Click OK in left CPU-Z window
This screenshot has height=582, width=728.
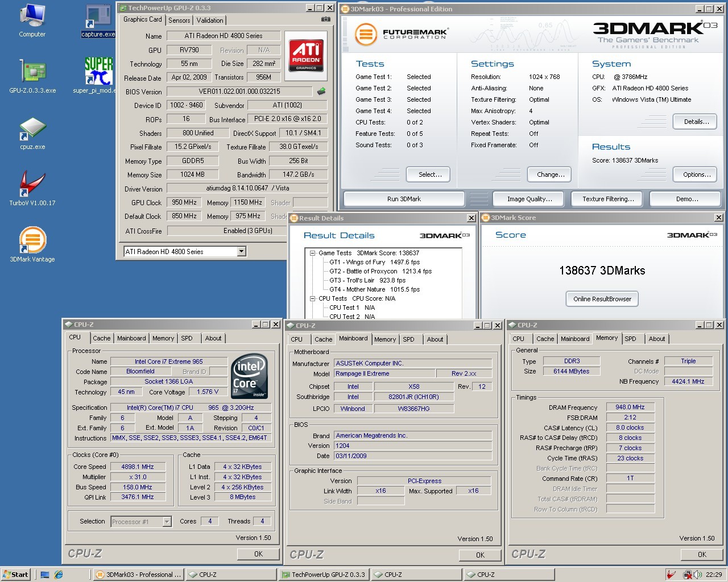coord(258,554)
